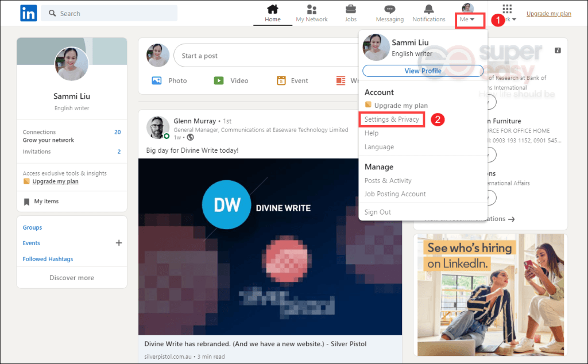Click the Event calendar icon
588x364 pixels.
pyautogui.click(x=281, y=80)
